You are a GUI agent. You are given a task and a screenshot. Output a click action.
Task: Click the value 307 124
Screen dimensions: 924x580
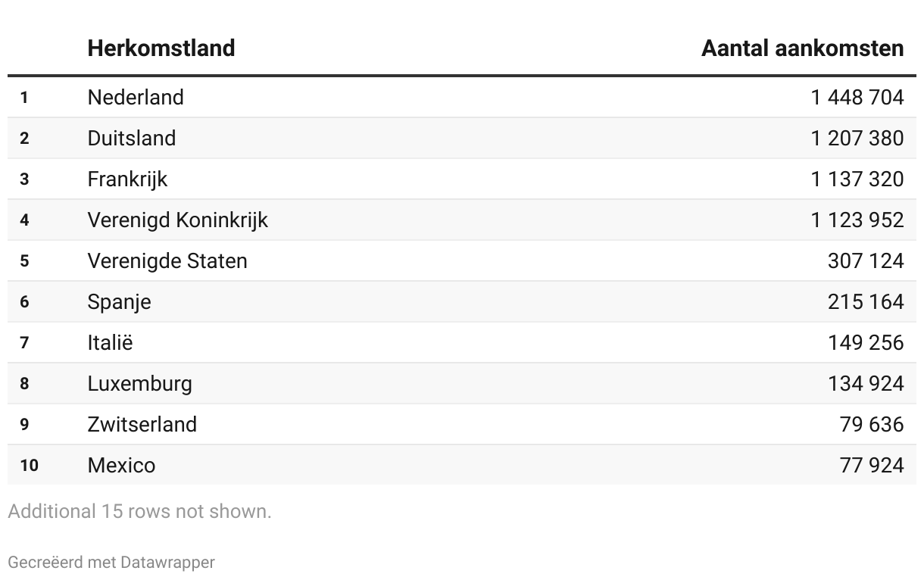click(866, 261)
